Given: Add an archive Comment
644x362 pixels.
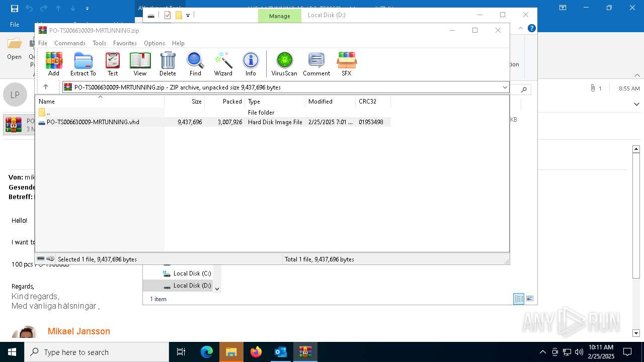Looking at the screenshot, I should pyautogui.click(x=316, y=64).
